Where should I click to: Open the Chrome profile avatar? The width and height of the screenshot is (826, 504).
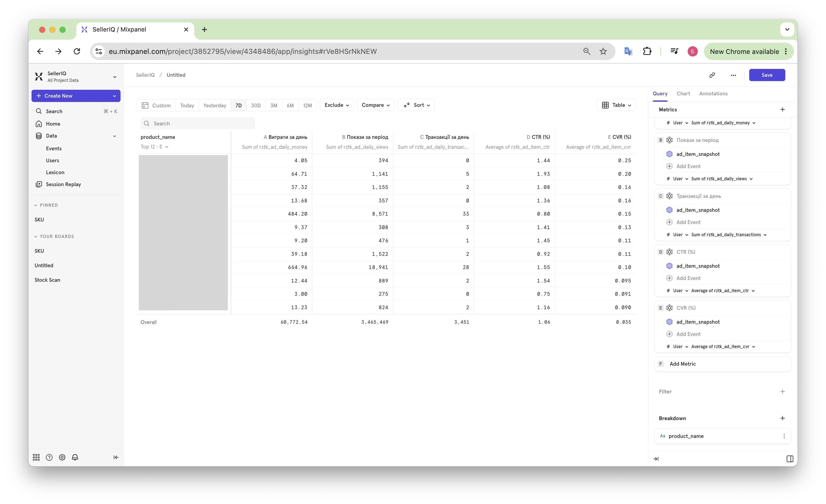coord(692,51)
